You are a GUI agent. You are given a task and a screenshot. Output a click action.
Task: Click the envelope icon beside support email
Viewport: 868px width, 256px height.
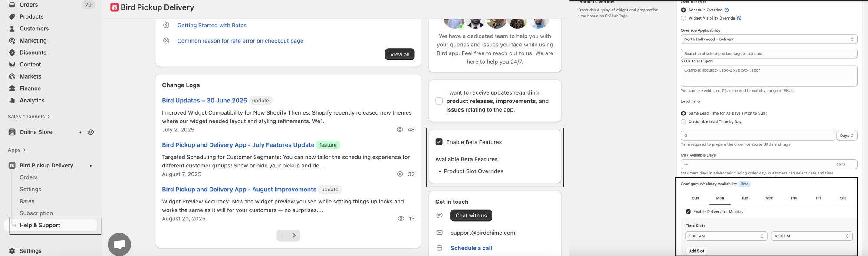pyautogui.click(x=439, y=233)
